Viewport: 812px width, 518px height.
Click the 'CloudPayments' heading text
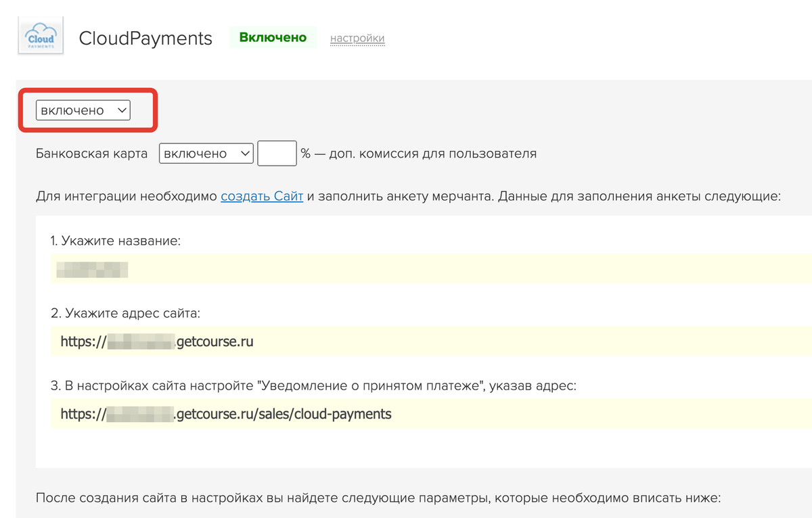pos(145,38)
